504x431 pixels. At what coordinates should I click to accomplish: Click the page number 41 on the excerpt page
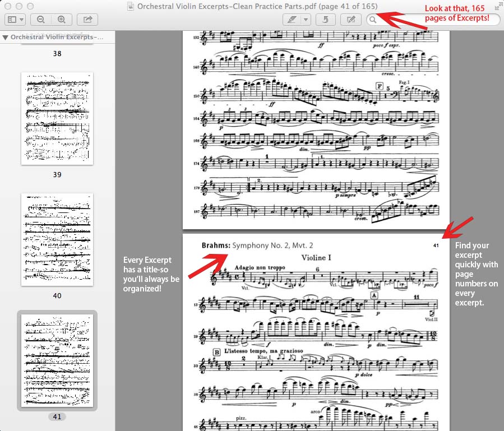[x=436, y=245]
